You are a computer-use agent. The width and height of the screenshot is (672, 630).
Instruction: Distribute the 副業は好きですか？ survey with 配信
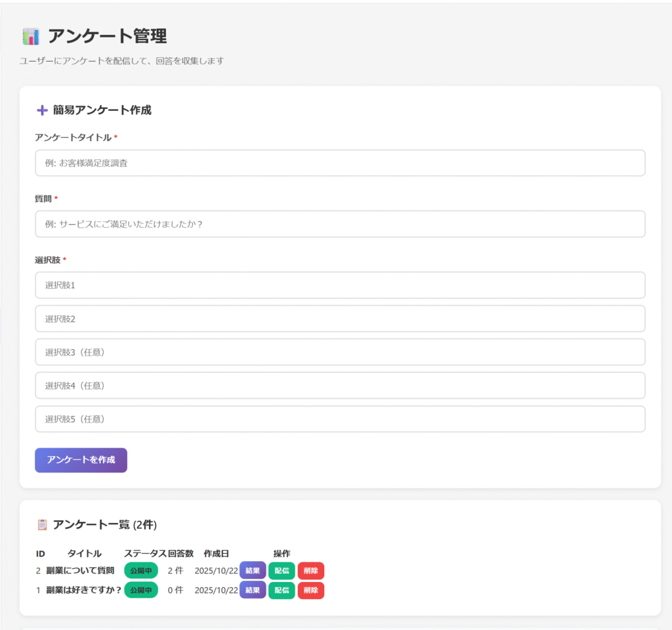tap(282, 591)
